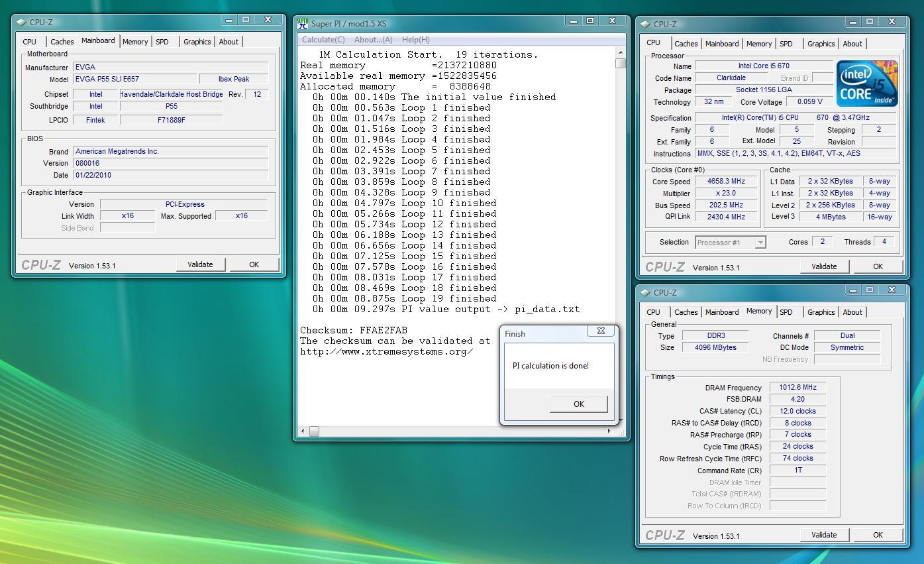Select Caches tab in top-right CPU-Z window
This screenshot has height=564, width=924.
pyautogui.click(x=686, y=44)
